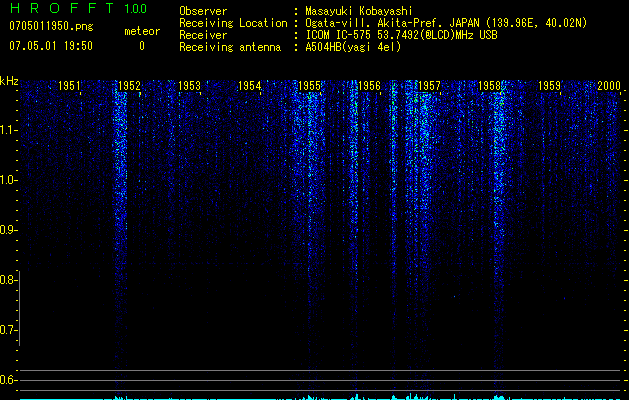The height and width of the screenshot is (400, 629).
Task: Click the 1951 time marker
Action: (x=69, y=85)
